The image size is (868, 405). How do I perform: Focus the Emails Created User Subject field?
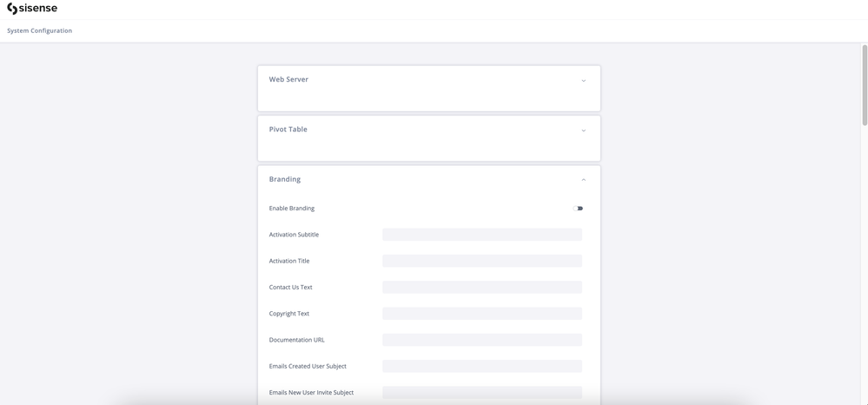[x=481, y=366]
